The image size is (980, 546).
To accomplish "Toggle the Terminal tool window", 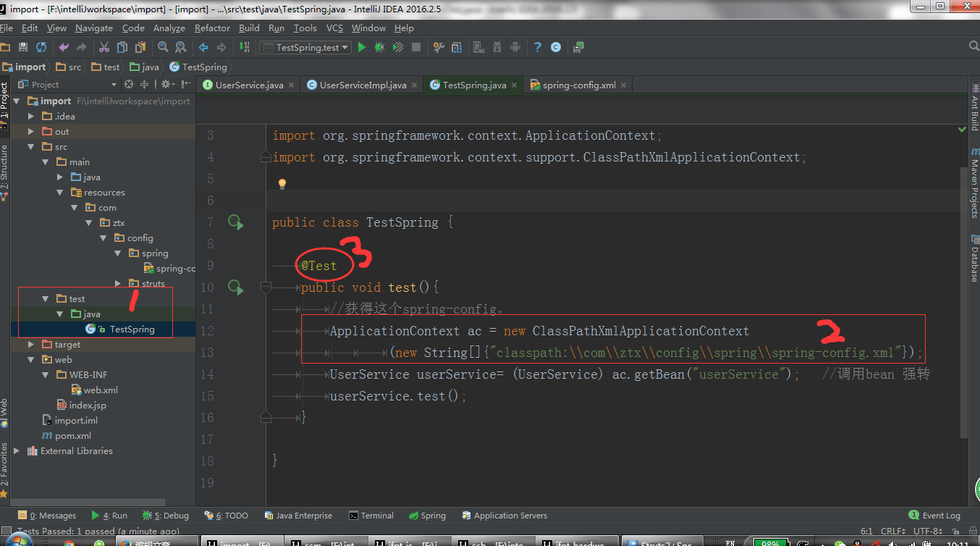I will [371, 516].
